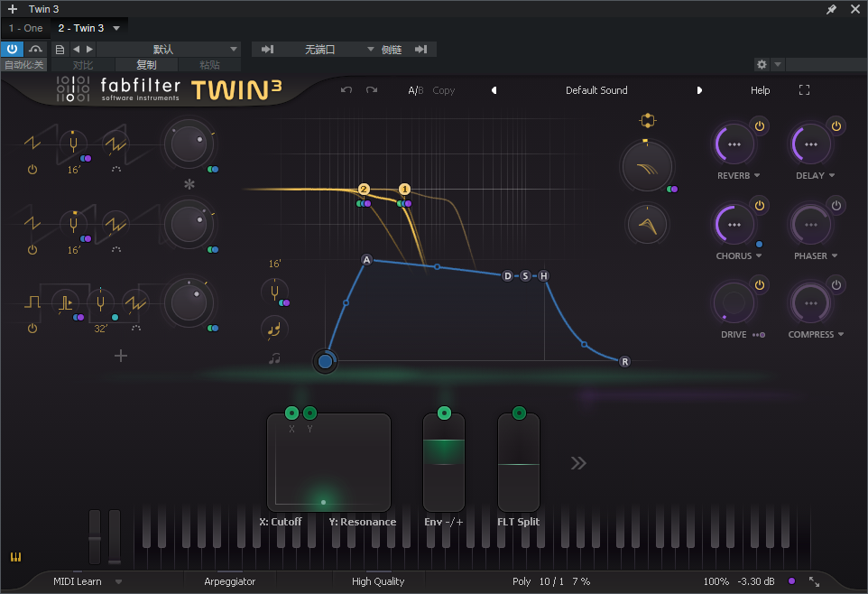The width and height of the screenshot is (868, 594).
Task: Click the filter peak response knob
Action: (x=647, y=225)
